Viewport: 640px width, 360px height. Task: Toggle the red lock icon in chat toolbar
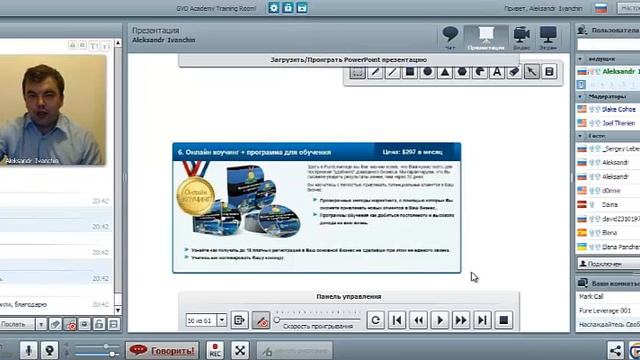coord(70,324)
